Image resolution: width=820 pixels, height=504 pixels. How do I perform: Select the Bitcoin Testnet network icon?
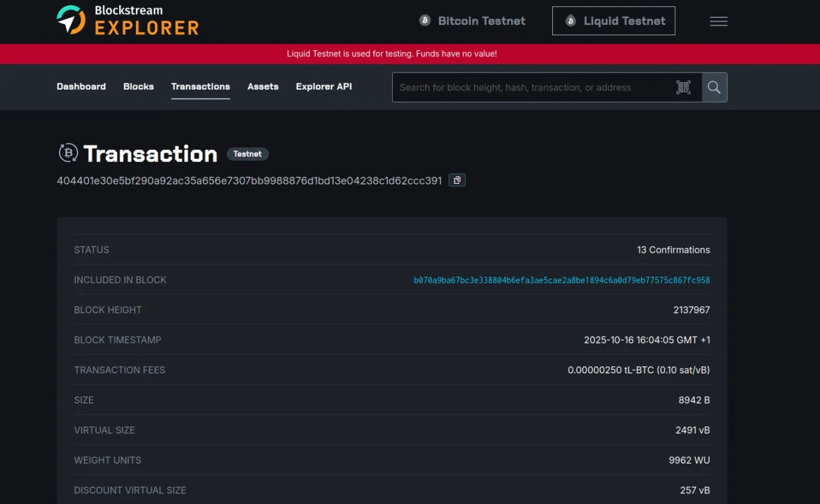(x=425, y=20)
